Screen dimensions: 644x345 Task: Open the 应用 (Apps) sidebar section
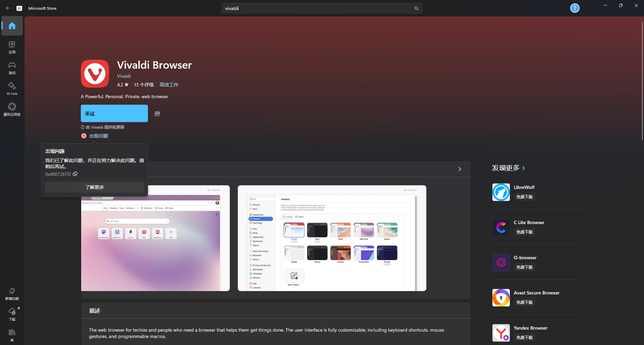[x=12, y=47]
